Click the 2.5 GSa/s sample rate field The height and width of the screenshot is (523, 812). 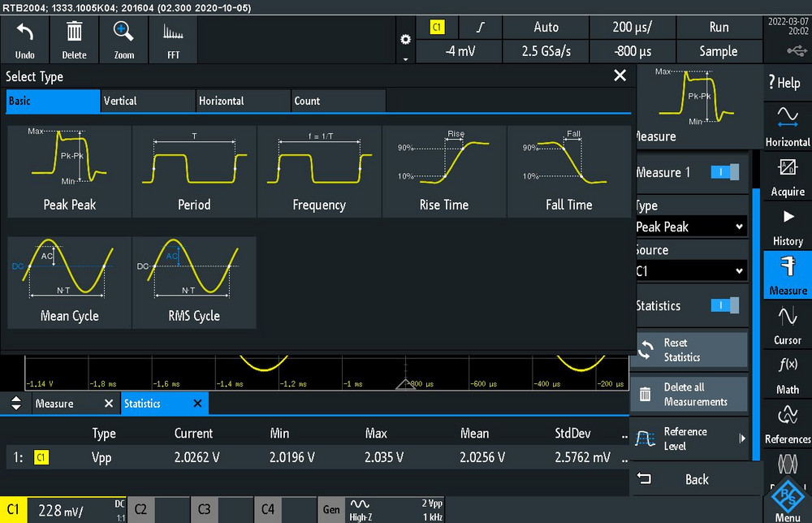pyautogui.click(x=546, y=51)
